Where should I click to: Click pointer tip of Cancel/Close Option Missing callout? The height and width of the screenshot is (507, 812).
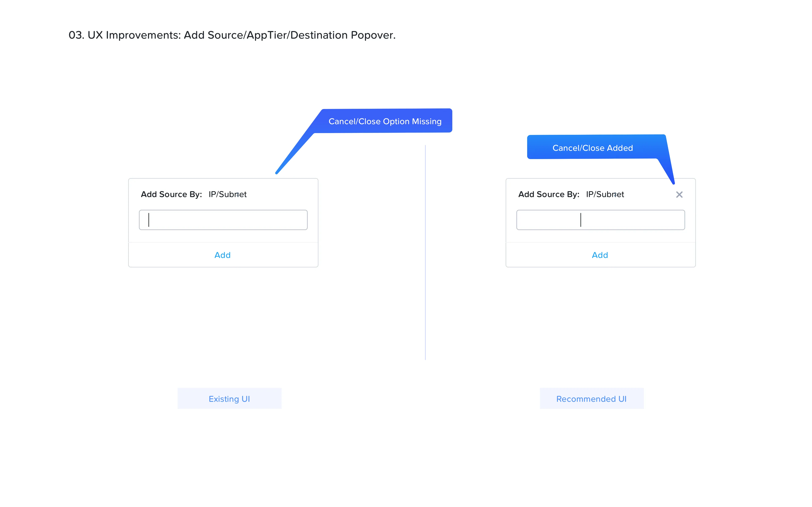click(x=277, y=173)
